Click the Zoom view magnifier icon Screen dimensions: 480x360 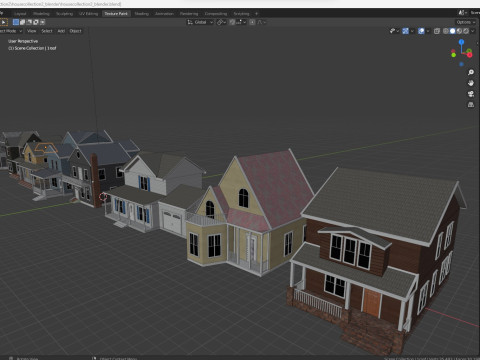tap(471, 72)
